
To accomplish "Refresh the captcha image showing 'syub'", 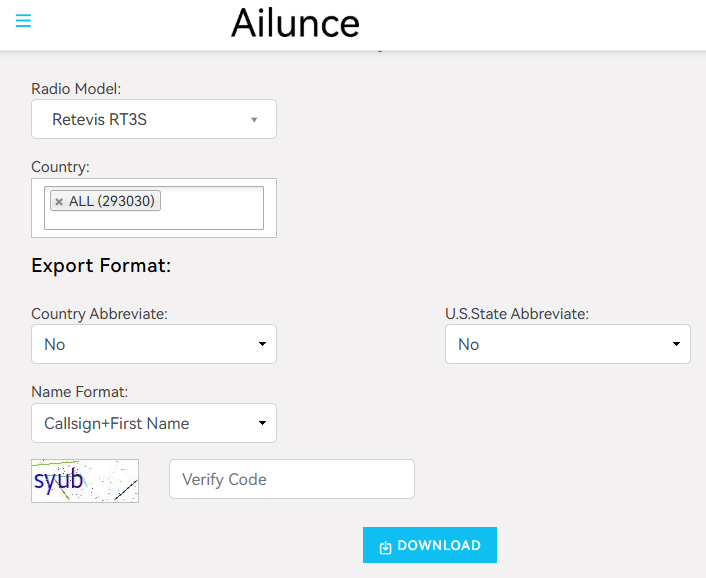I will 85,481.
